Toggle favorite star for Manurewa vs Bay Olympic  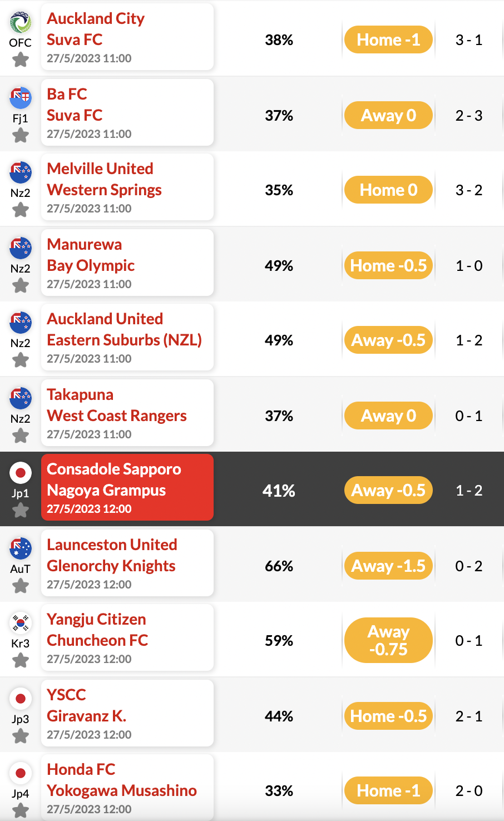(21, 285)
